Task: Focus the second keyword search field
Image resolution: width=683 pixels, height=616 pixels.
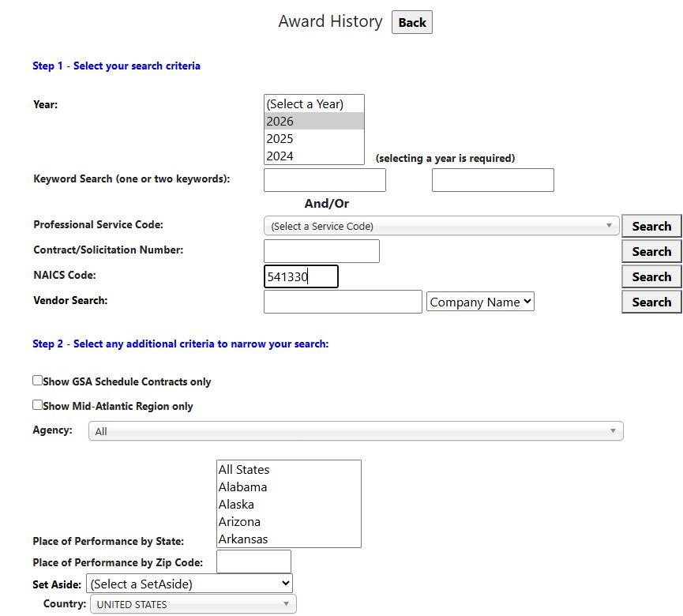Action: [x=493, y=180]
